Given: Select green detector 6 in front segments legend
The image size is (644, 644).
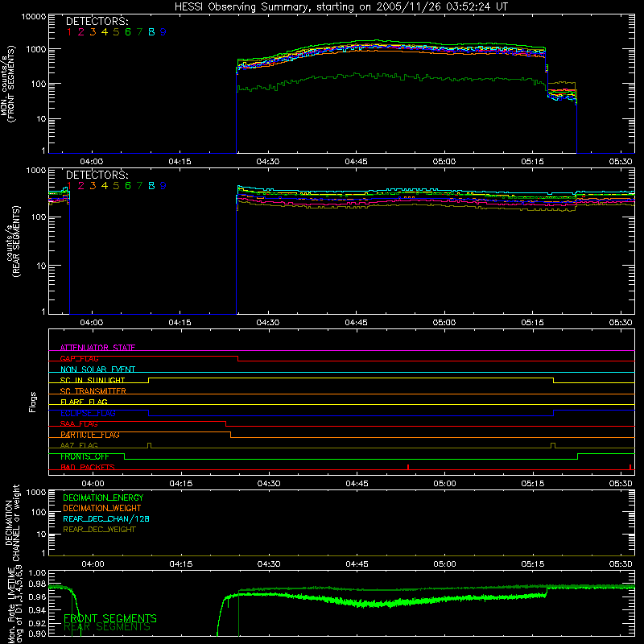Looking at the screenshot, I should tap(128, 32).
